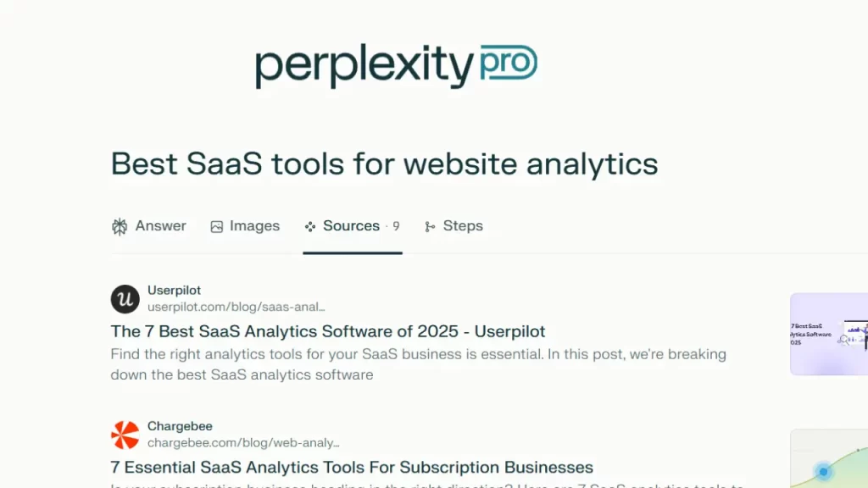This screenshot has width=868, height=488.
Task: Select the Steps tab label
Action: tap(463, 226)
